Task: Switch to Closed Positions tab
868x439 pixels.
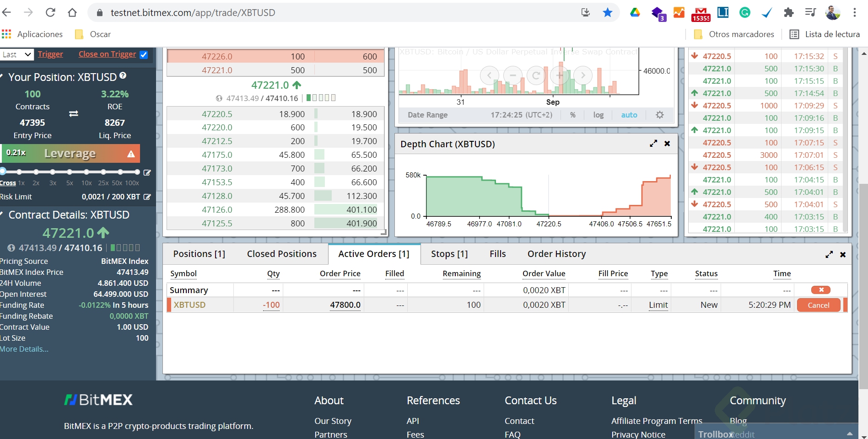Action: [282, 254]
